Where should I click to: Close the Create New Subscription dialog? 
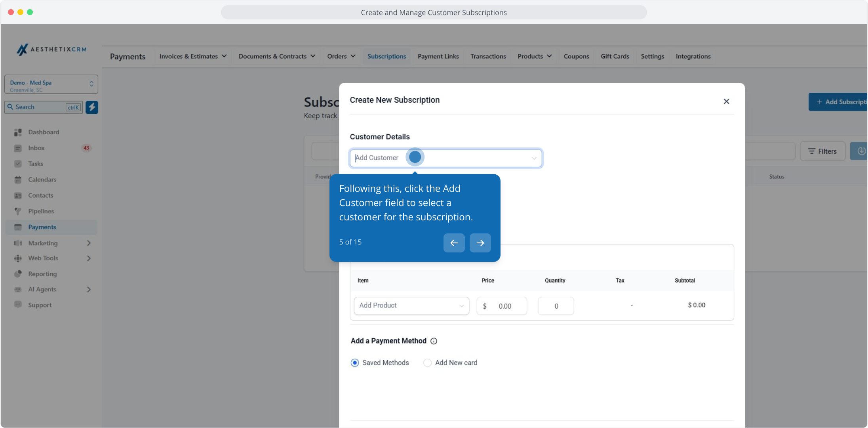726,101
